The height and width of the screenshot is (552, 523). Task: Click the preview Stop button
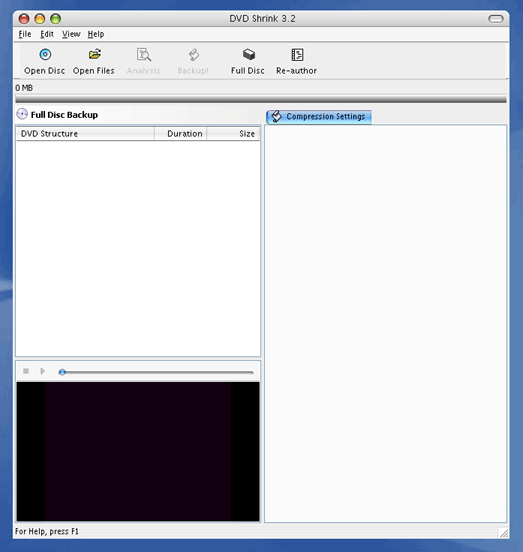coord(26,371)
